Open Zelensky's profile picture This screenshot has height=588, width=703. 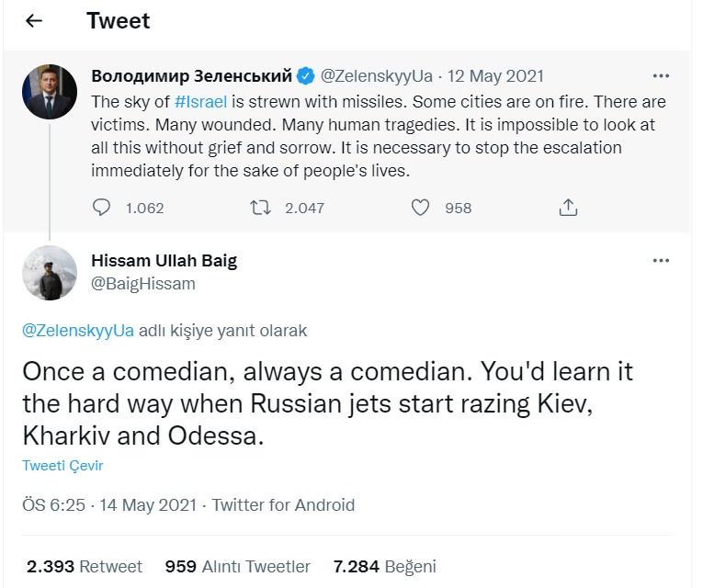(50, 92)
